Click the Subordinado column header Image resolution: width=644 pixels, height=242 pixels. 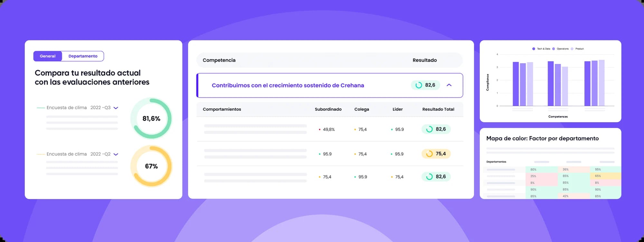(328, 109)
